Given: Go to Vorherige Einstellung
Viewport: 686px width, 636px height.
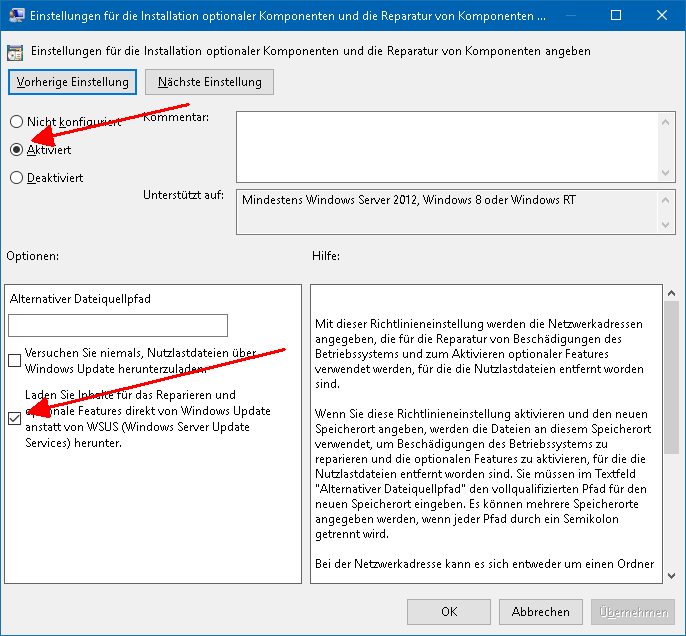Looking at the screenshot, I should [x=71, y=82].
